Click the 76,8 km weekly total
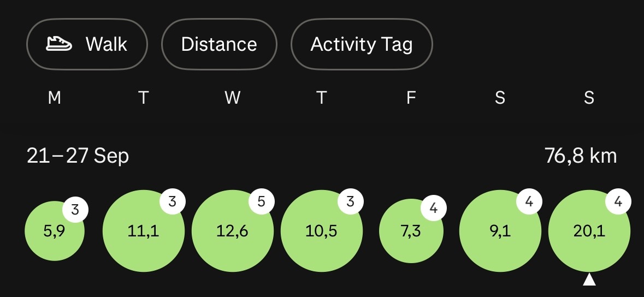Image resolution: width=644 pixels, height=297 pixels. (580, 156)
